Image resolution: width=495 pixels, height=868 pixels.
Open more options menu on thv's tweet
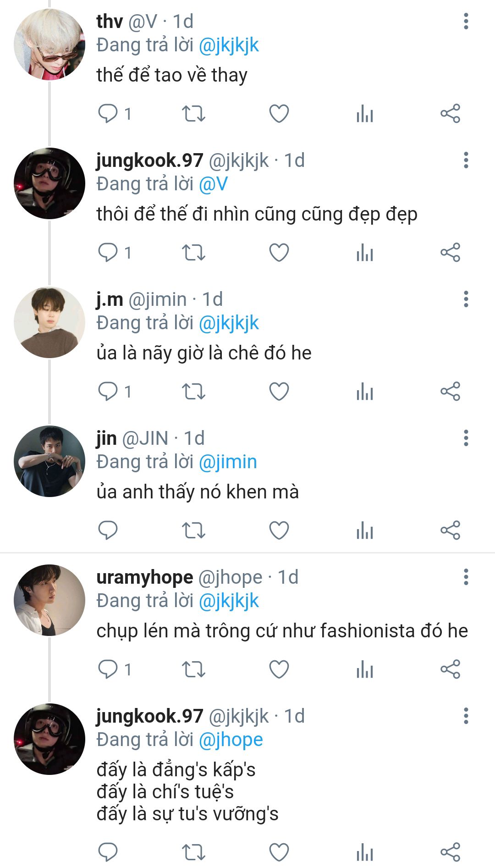(466, 21)
